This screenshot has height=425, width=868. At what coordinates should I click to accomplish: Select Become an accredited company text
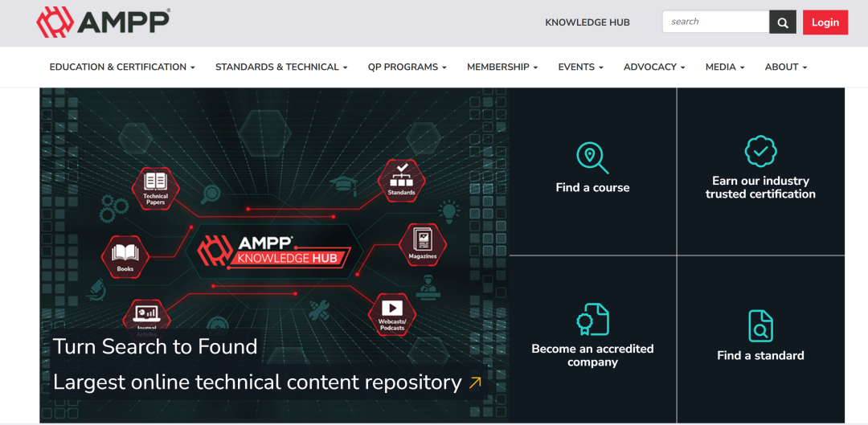pyautogui.click(x=592, y=356)
